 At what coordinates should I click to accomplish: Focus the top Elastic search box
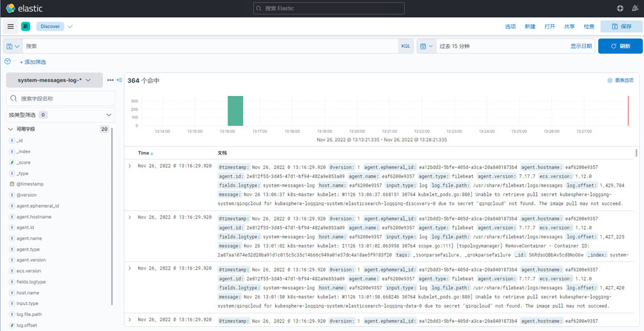click(329, 8)
